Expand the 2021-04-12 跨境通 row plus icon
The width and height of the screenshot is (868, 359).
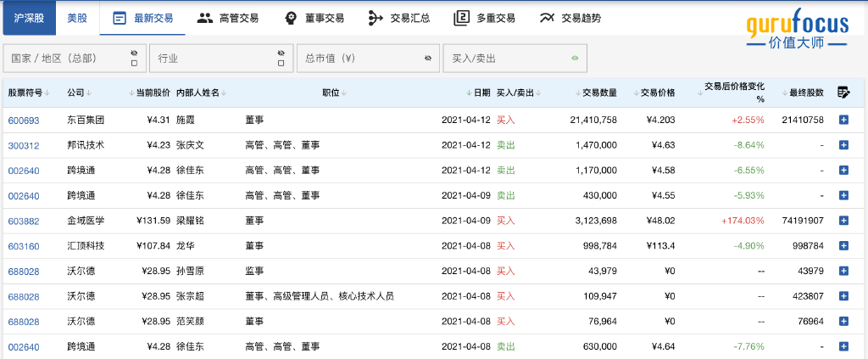[x=843, y=170]
